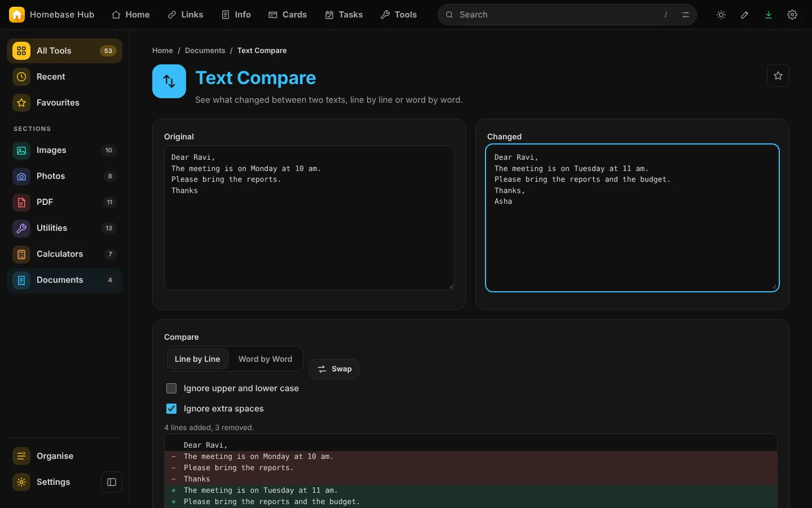Click the pencil edit icon in top bar

pyautogui.click(x=745, y=15)
